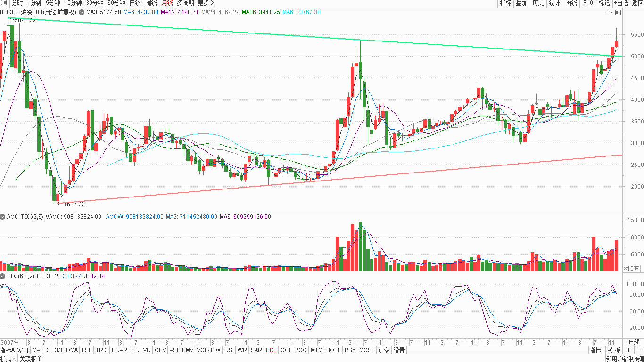Expand the KDJ indicator options arrow
Screen dimensions: 644x362
coord(3,276)
